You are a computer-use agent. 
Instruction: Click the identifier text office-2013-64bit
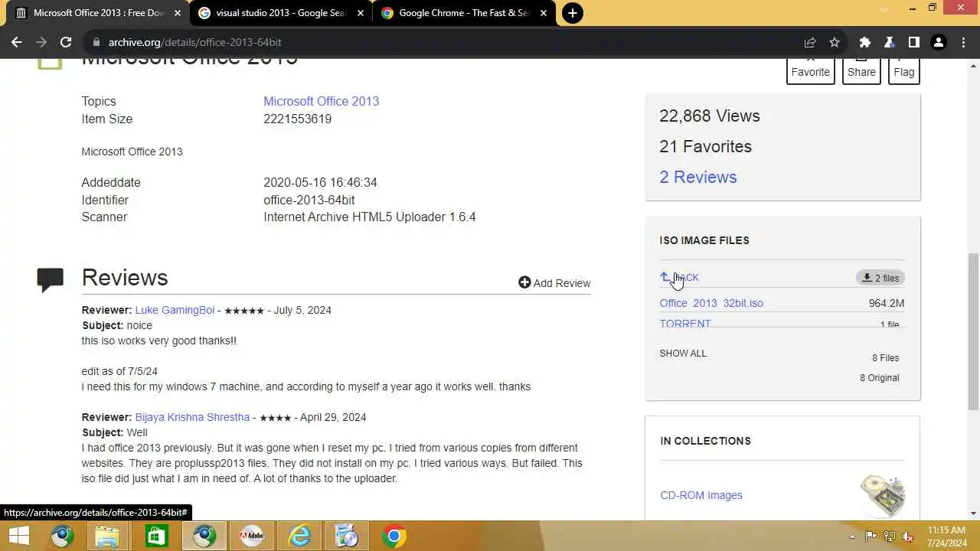tap(309, 200)
